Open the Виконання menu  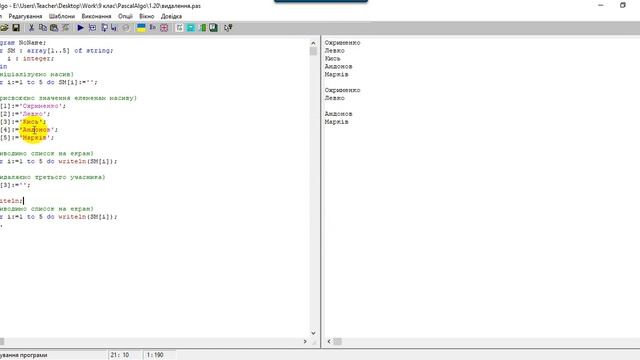pos(96,16)
